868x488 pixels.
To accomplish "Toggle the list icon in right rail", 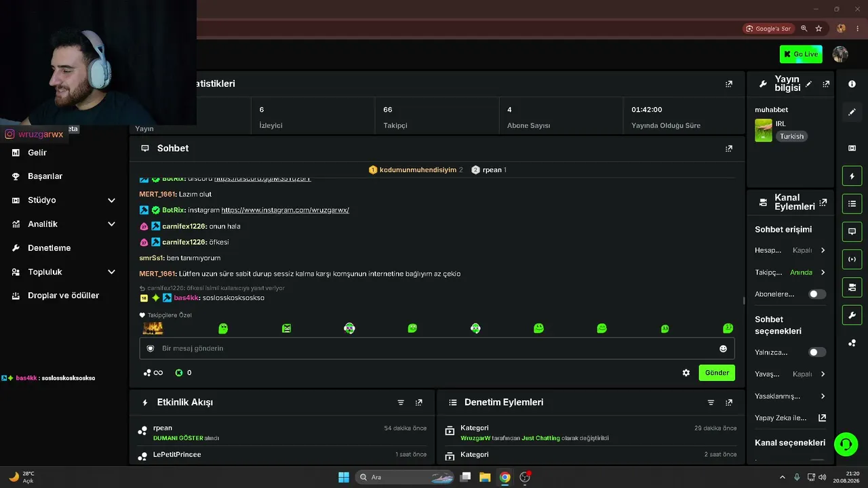I will tap(852, 204).
